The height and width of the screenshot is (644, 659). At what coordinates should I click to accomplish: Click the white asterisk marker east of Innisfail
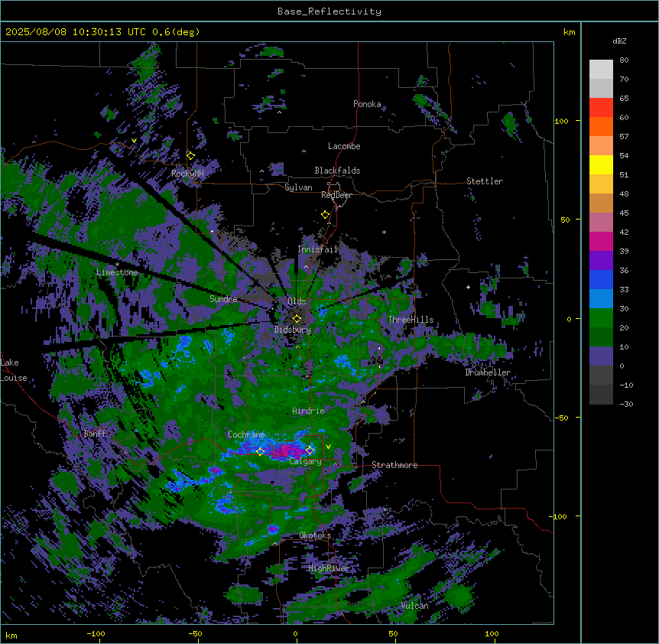(x=384, y=232)
